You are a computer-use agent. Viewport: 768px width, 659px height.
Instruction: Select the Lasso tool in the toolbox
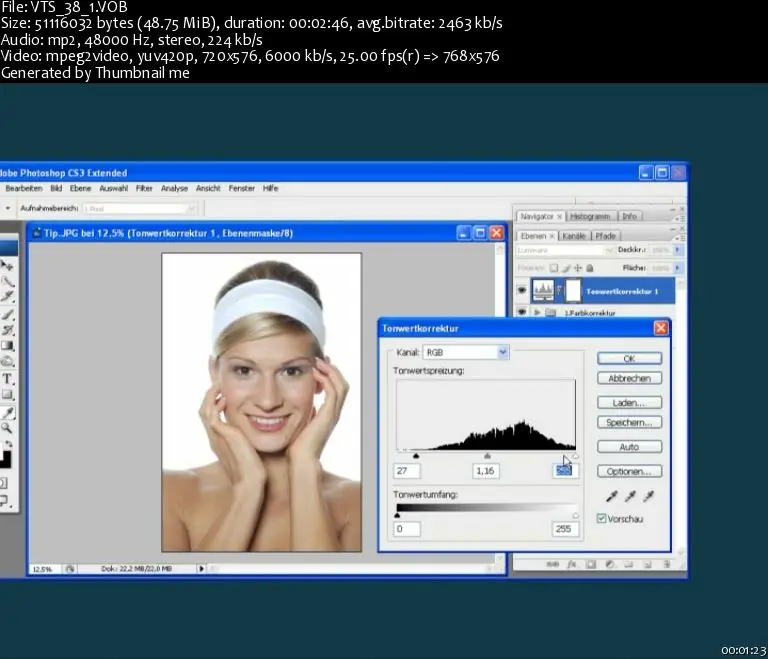(7, 281)
